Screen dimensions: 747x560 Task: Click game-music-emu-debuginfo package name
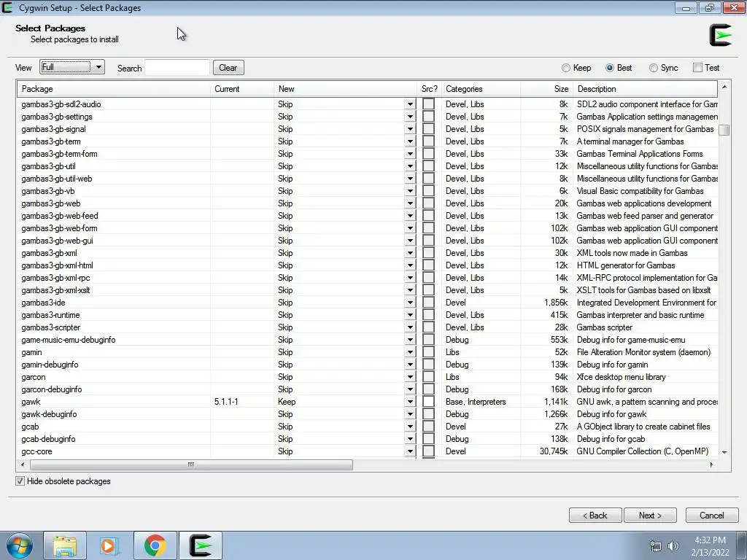coord(68,340)
